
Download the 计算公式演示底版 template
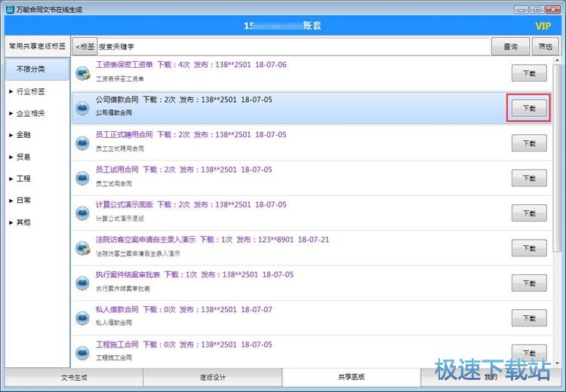tap(529, 213)
